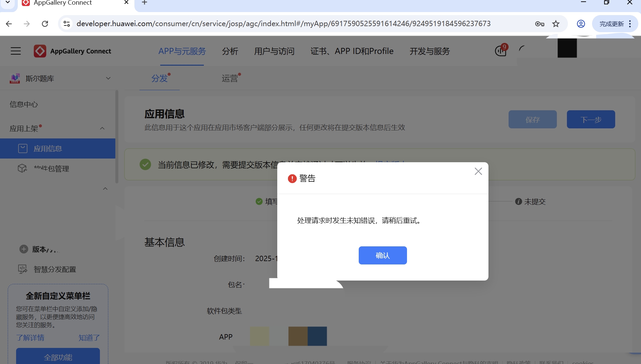Screen dimensions: 641x364
Task: Click the 下一步 button
Action: pos(591,119)
